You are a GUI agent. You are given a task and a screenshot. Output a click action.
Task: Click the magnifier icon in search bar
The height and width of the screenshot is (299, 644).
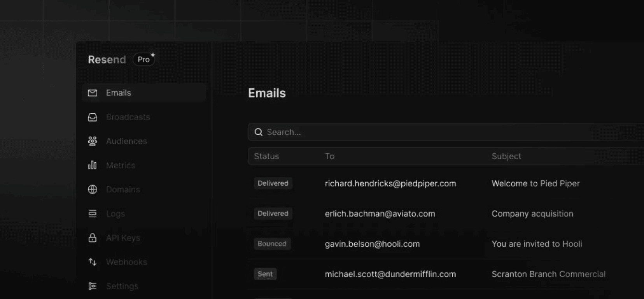pyautogui.click(x=258, y=132)
